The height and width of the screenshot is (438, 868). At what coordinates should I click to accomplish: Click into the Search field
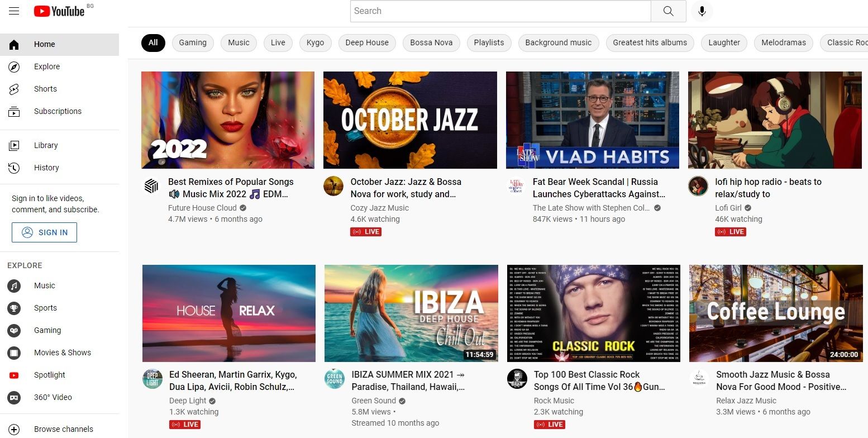[x=500, y=11]
